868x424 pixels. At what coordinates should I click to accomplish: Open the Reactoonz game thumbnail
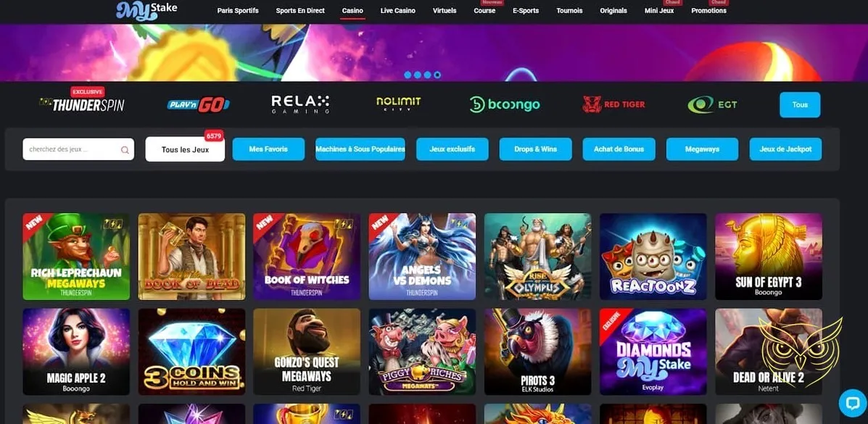pos(653,257)
